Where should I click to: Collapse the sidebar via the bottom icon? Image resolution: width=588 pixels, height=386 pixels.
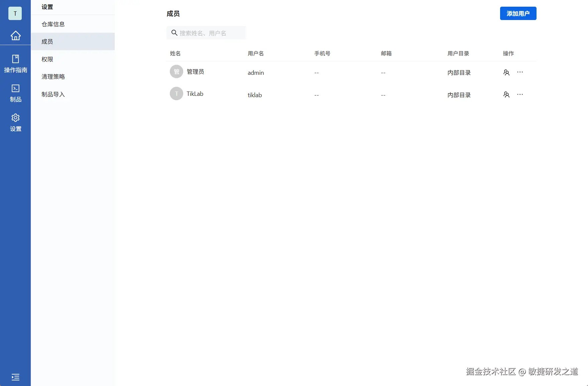click(15, 377)
